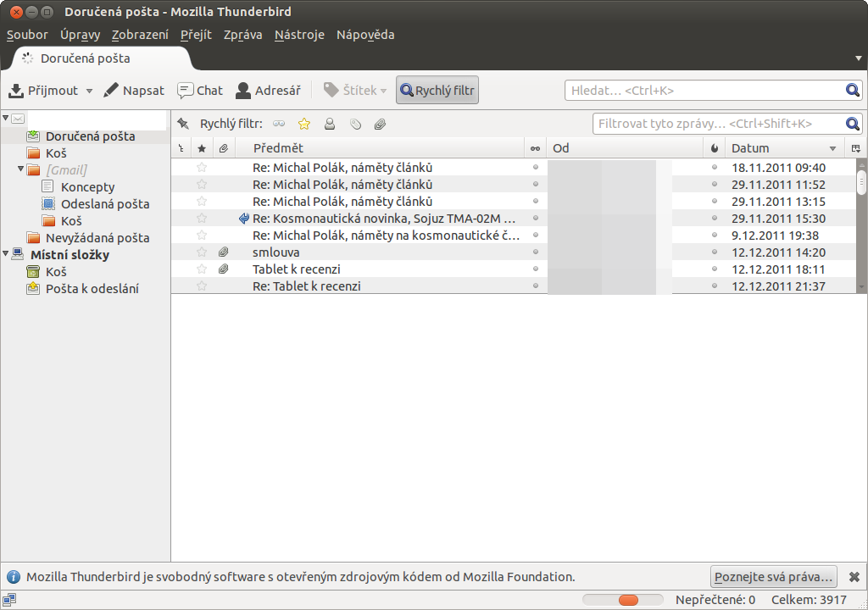The width and height of the screenshot is (868, 610).
Task: Open the Nápověda menu
Action: [x=365, y=35]
